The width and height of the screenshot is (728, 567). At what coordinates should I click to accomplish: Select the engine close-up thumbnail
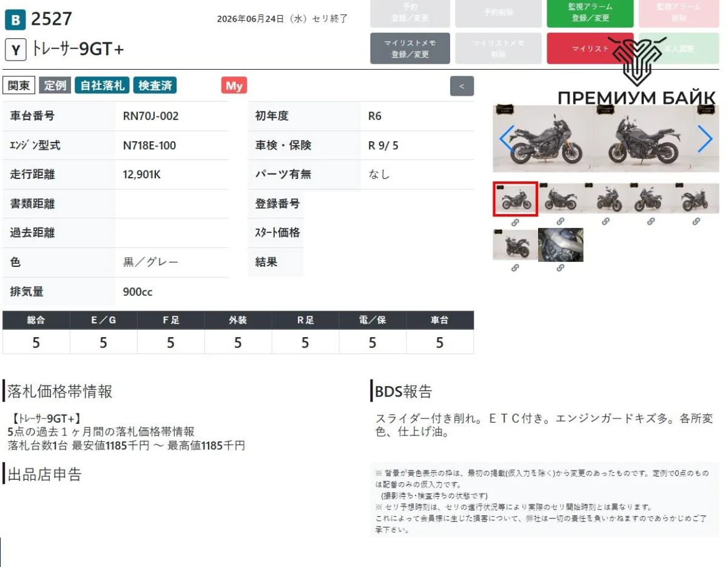pos(561,245)
